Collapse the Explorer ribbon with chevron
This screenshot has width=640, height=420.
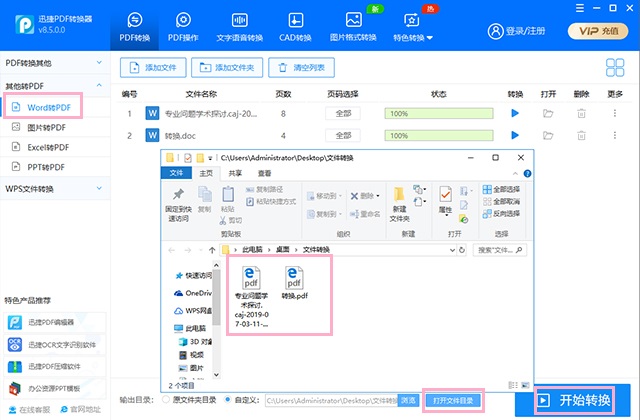tap(515, 173)
